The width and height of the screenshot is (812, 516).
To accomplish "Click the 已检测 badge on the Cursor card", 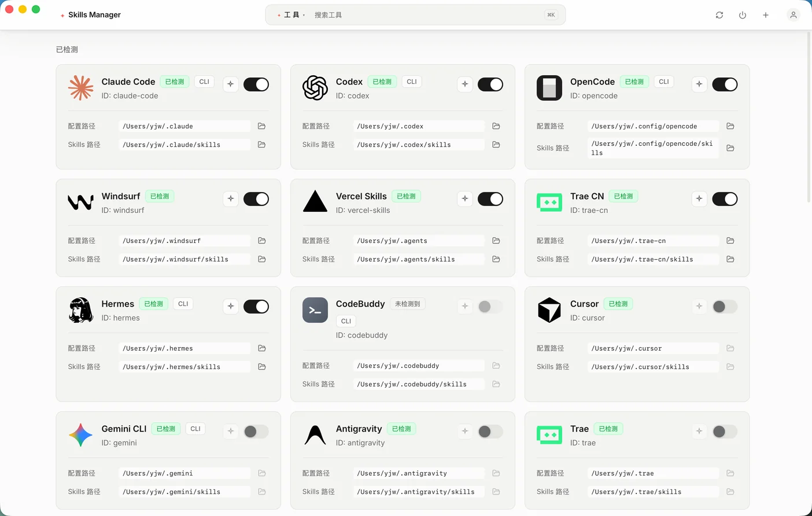I will (x=618, y=304).
